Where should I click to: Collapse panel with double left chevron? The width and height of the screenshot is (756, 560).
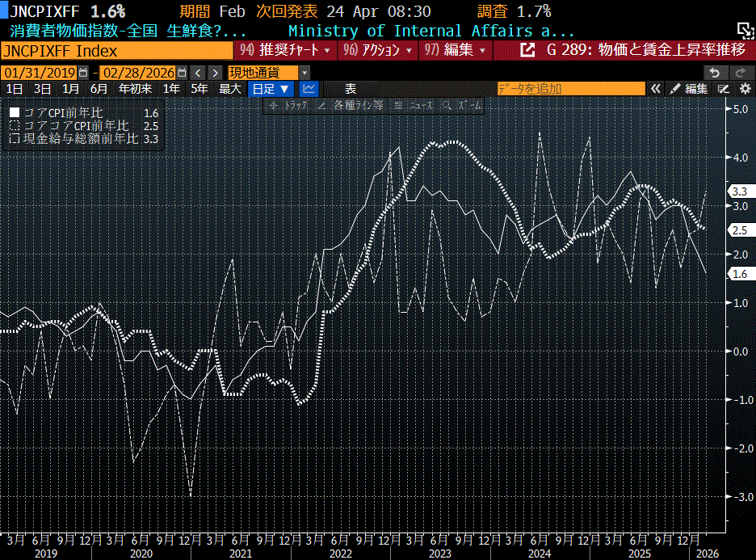656,89
